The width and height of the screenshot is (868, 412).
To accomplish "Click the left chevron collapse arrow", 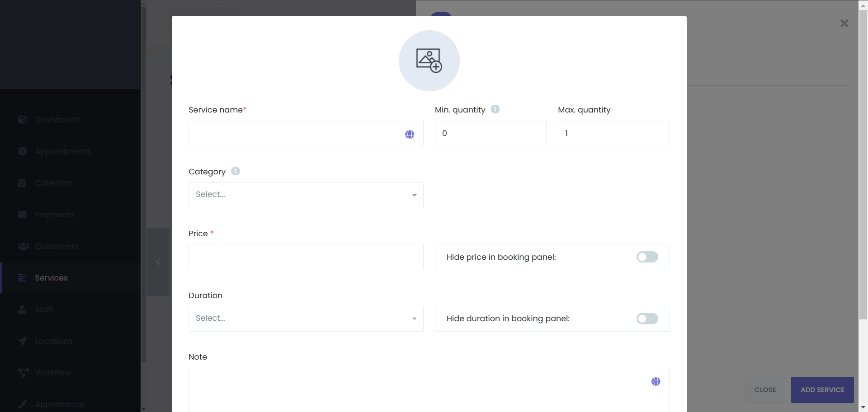I will (x=158, y=262).
